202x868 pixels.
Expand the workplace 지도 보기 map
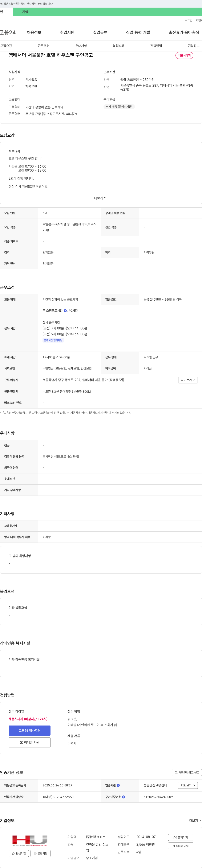pos(188,380)
